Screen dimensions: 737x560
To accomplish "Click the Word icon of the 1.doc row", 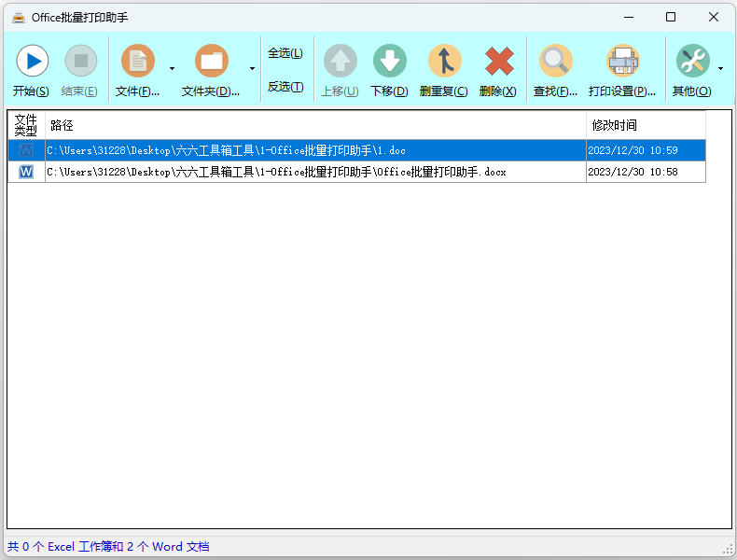I will [26, 150].
